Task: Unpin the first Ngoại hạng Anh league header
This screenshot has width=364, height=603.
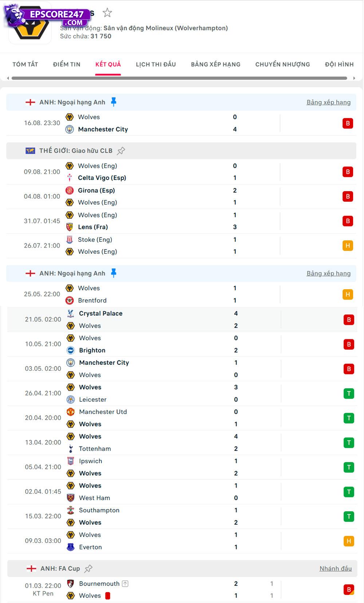Action: click(x=114, y=102)
